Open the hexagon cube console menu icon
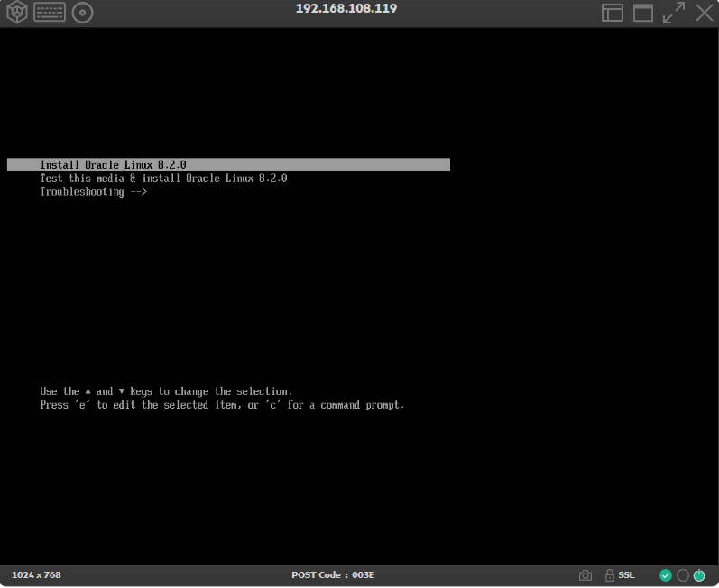 (17, 12)
